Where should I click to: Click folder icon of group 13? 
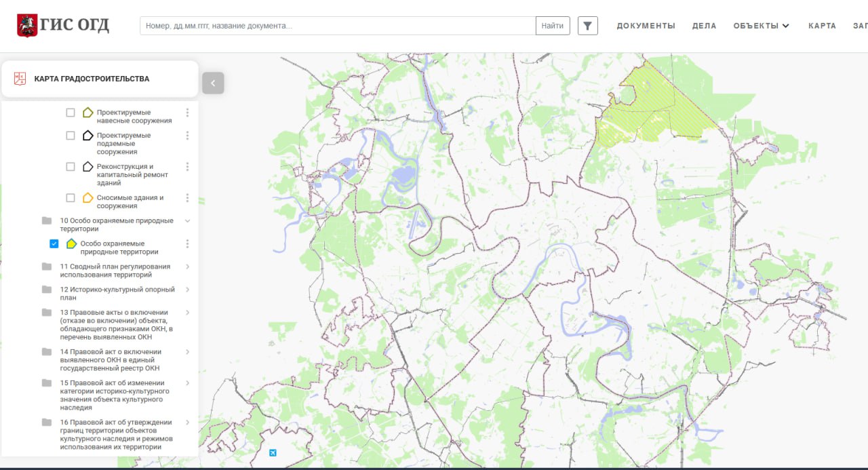click(x=47, y=313)
